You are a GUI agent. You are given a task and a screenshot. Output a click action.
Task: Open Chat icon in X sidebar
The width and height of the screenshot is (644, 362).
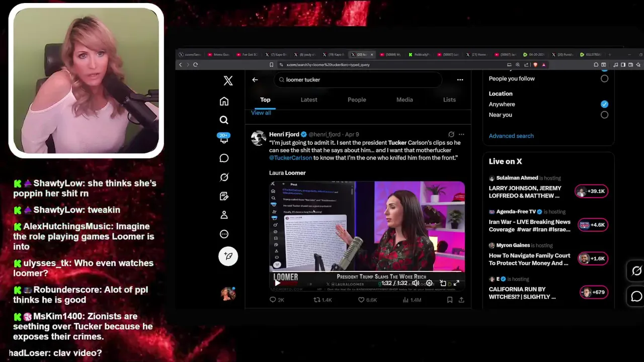coord(224,158)
